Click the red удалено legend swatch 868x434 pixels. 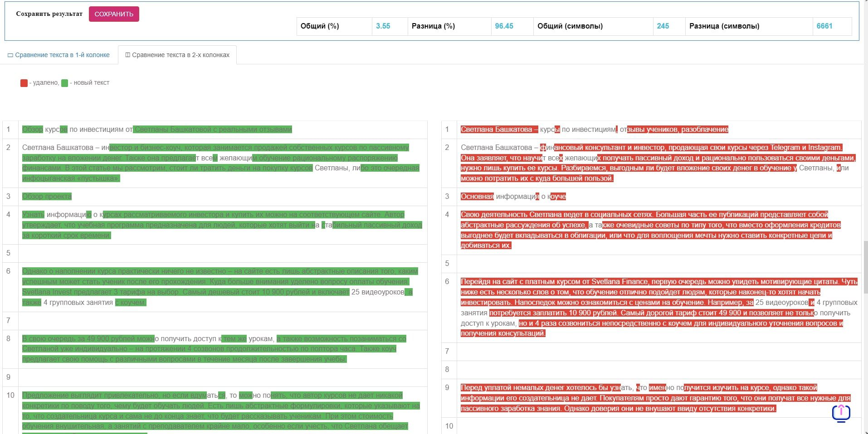[x=24, y=83]
